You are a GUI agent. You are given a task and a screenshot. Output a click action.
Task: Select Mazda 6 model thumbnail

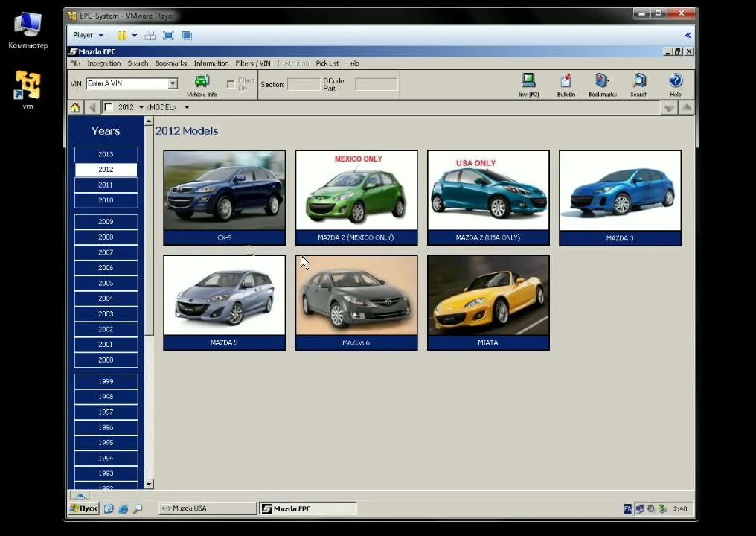tap(356, 302)
